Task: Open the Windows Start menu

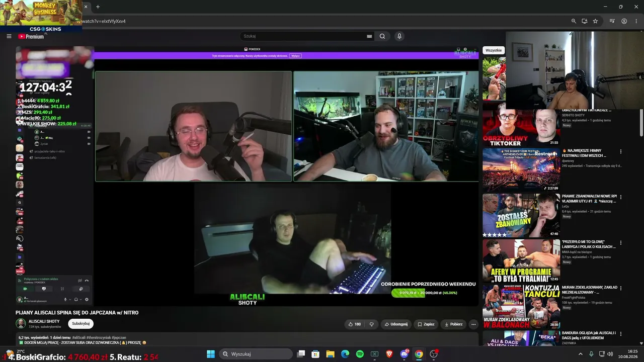Action: point(211,354)
